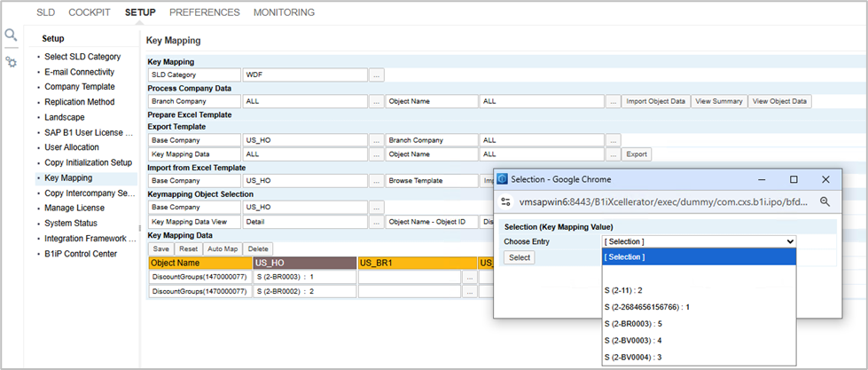Click the Auto Map button
Viewport: 868px width, 370px height.
223,249
